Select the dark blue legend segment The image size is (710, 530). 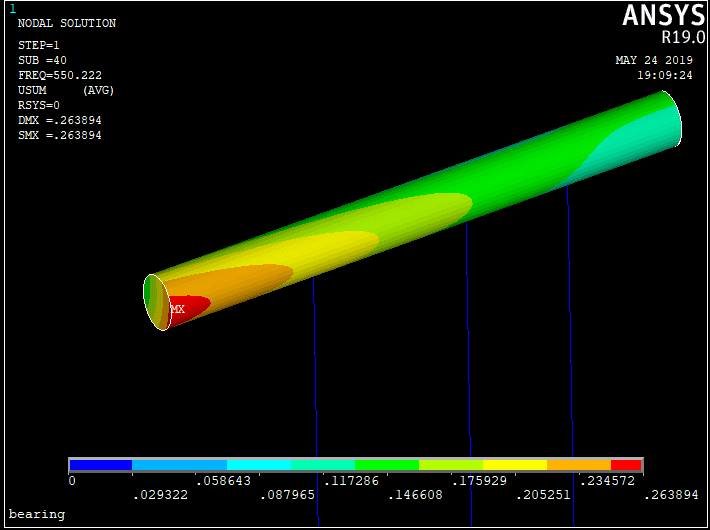100,465
